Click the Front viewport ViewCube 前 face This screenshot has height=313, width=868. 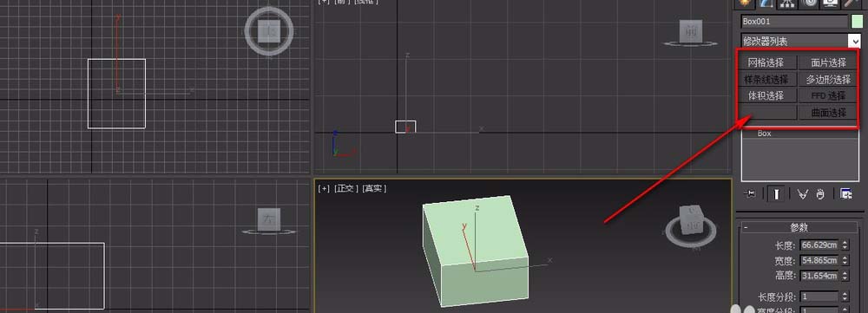[x=691, y=30]
